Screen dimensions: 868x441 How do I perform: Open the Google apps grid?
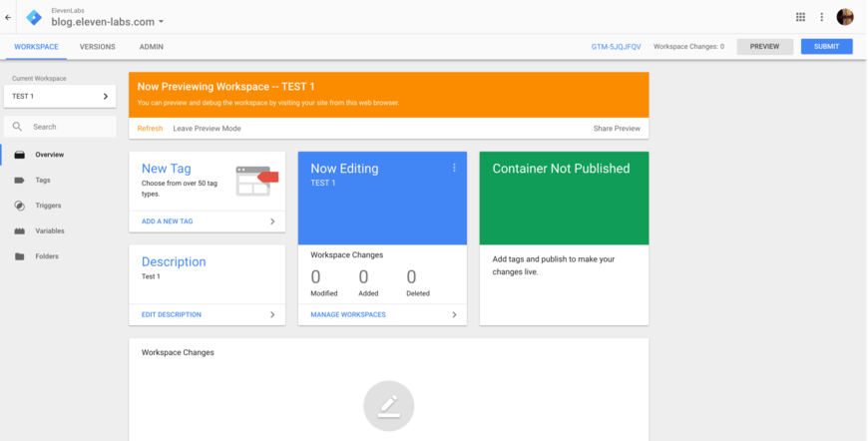tap(800, 17)
